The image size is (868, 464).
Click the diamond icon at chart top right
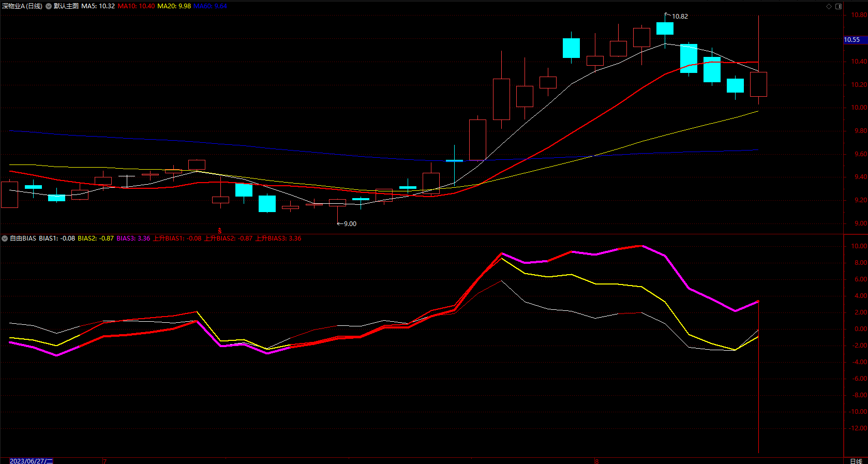pyautogui.click(x=829, y=6)
